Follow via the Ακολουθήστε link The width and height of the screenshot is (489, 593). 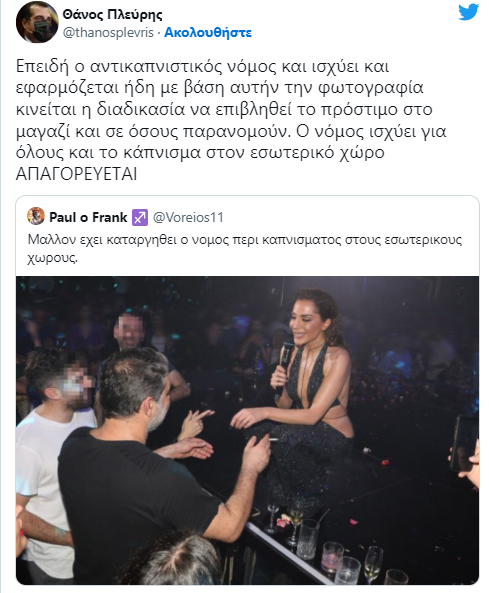[208, 33]
